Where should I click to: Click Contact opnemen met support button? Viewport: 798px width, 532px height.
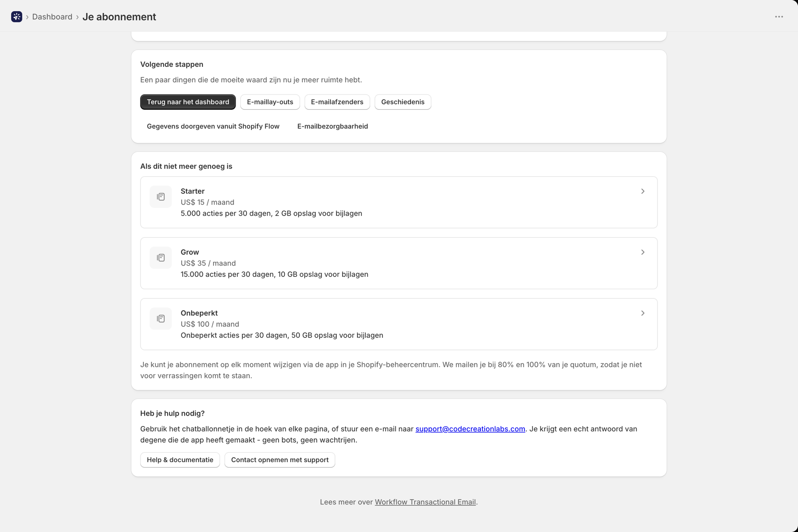coord(280,460)
